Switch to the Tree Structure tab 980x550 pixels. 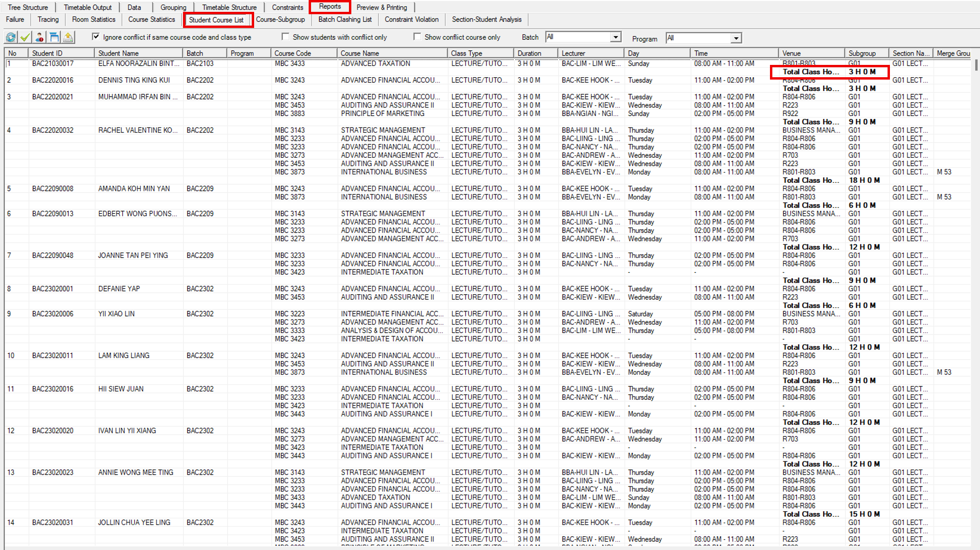pos(28,7)
